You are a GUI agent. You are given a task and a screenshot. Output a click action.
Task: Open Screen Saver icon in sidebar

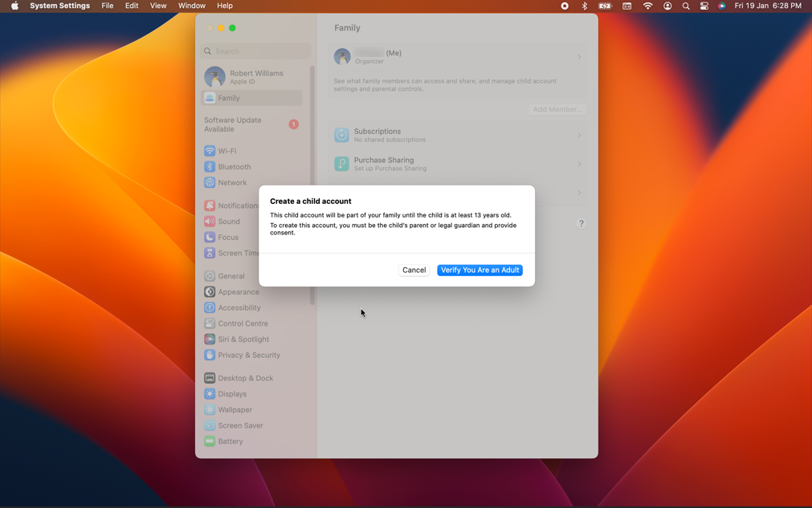coord(210,425)
